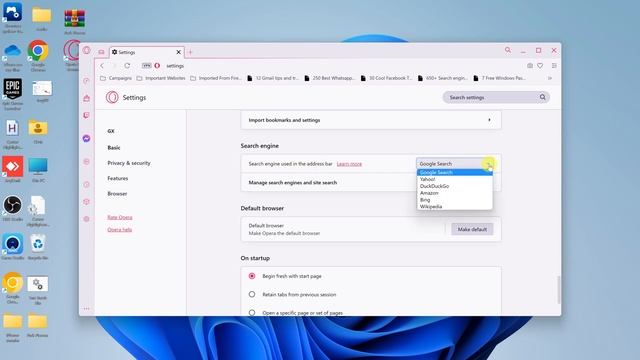Go to Features settings section
The width and height of the screenshot is (640, 360).
pos(118,178)
